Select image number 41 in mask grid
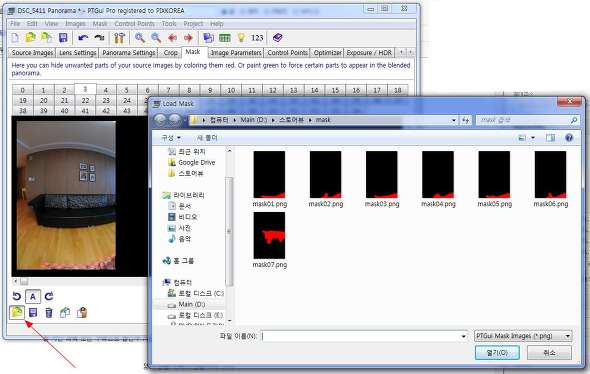The width and height of the screenshot is (590, 374). click(x=85, y=111)
